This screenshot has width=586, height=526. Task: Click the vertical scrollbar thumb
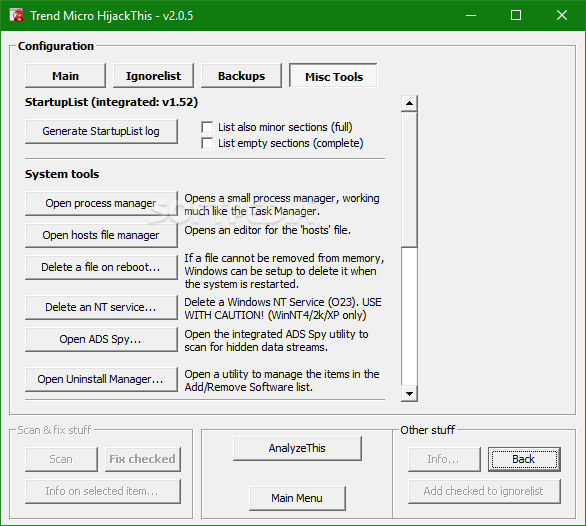(x=409, y=179)
